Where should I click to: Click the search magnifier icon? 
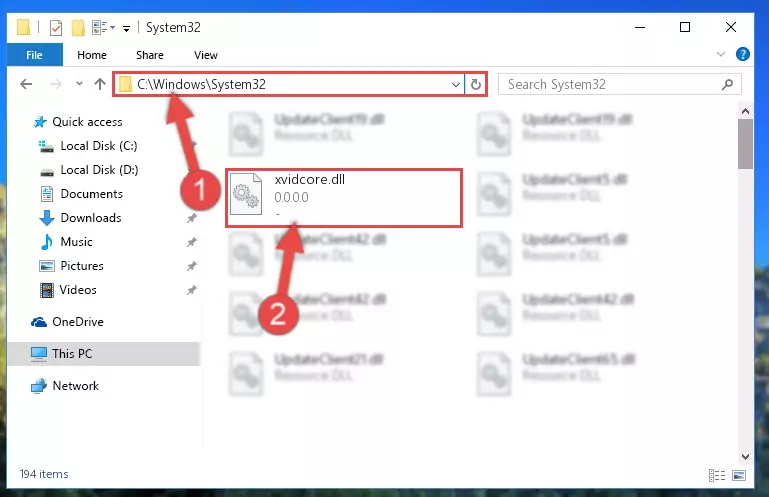tap(727, 84)
